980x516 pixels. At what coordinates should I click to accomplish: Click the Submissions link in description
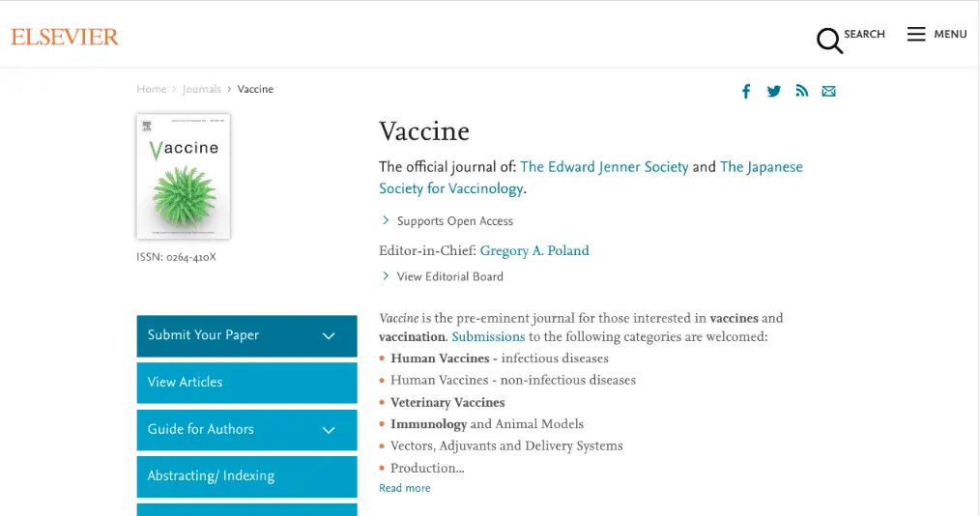tap(488, 336)
